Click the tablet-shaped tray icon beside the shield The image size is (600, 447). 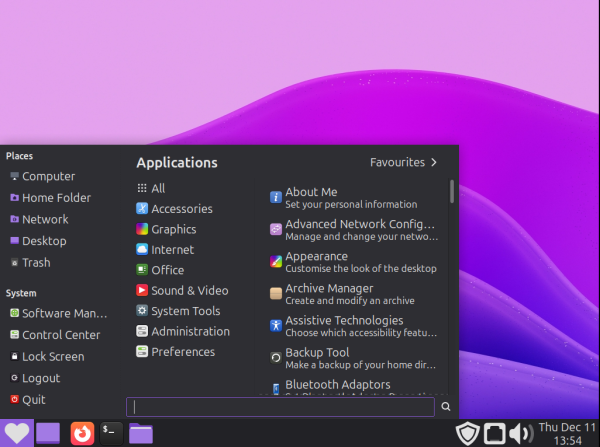coord(495,433)
